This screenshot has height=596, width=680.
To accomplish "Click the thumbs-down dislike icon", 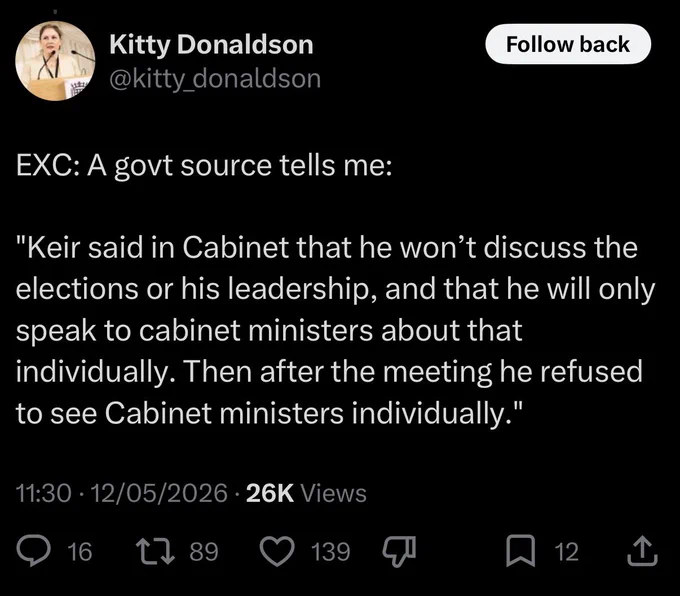I will 399,552.
